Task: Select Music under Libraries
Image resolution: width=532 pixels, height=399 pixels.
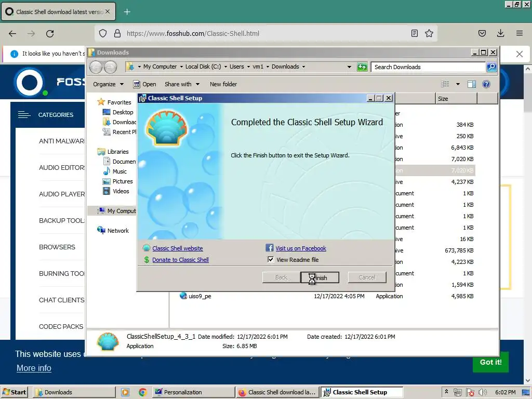Action: pos(115,171)
